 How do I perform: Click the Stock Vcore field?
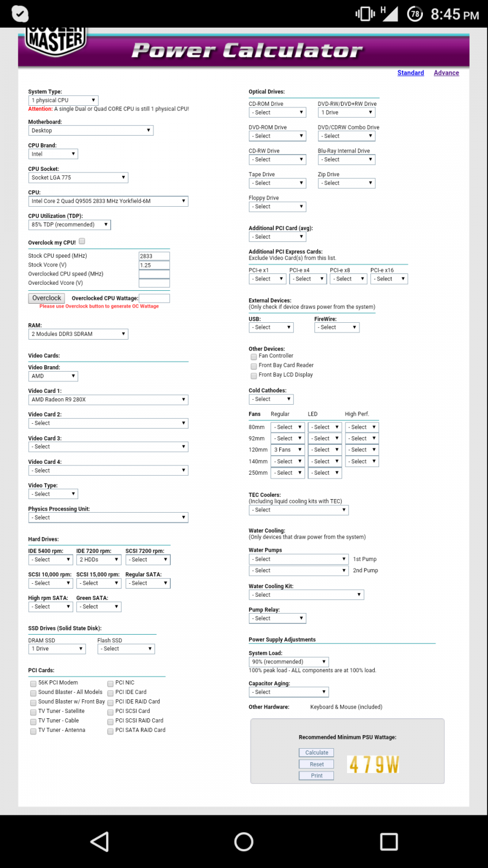click(155, 265)
